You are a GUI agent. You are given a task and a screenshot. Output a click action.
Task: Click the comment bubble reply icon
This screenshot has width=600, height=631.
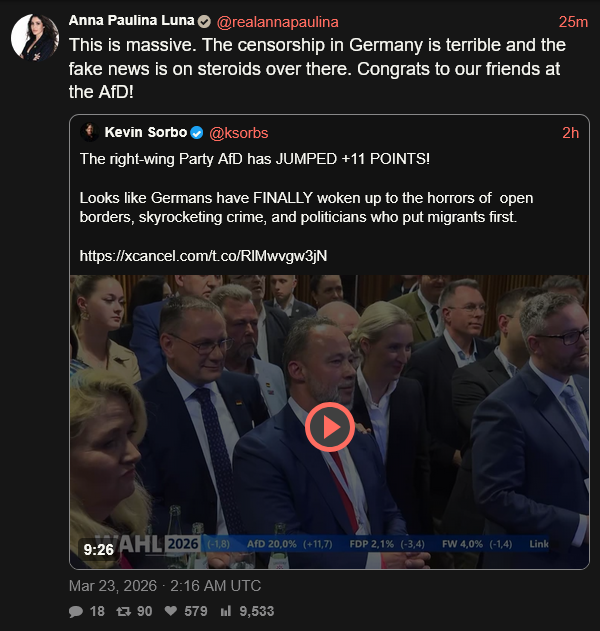click(76, 611)
